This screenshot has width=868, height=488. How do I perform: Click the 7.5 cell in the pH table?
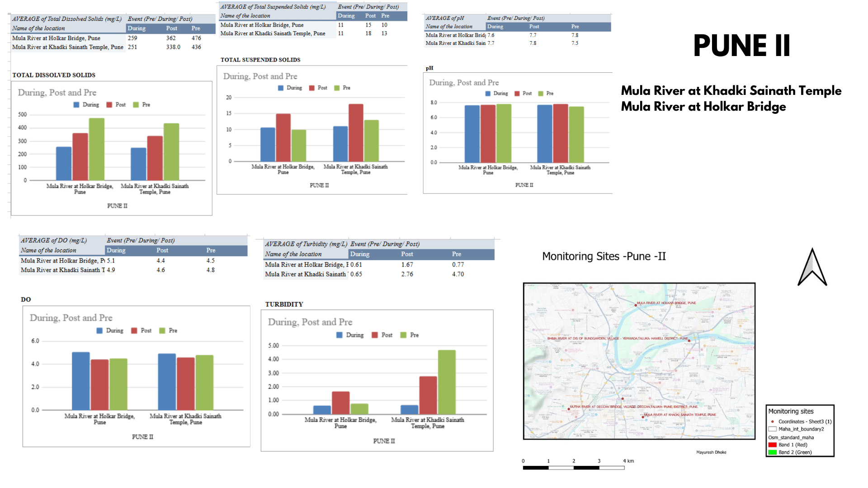(x=575, y=43)
